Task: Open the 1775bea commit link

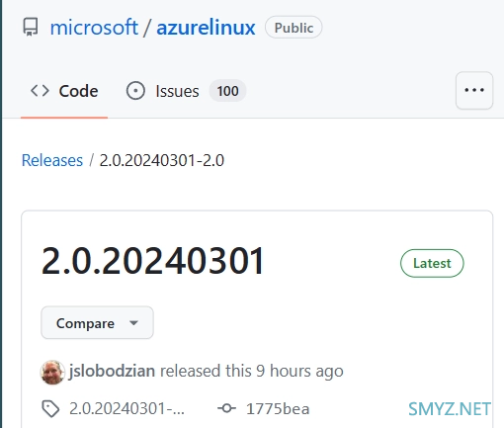Action: (278, 409)
